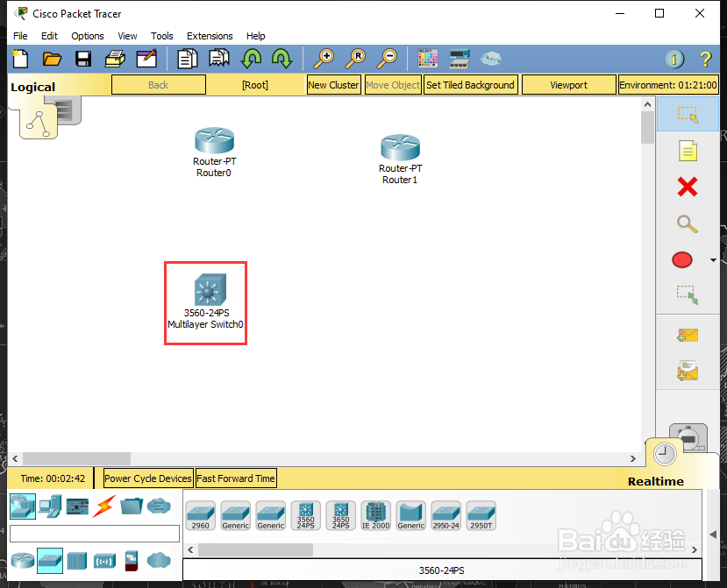This screenshot has width=727, height=588.
Task: Choose the Wireless Devices subcategory icon
Action: point(104,561)
